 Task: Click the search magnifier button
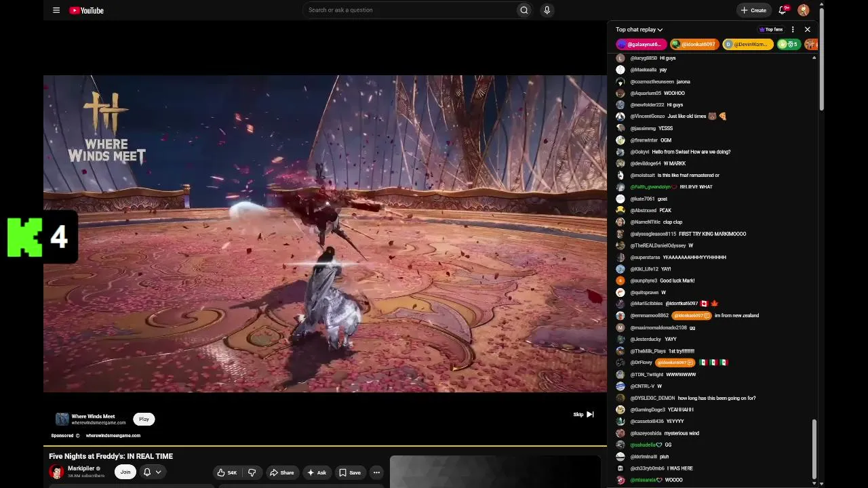coord(524,10)
